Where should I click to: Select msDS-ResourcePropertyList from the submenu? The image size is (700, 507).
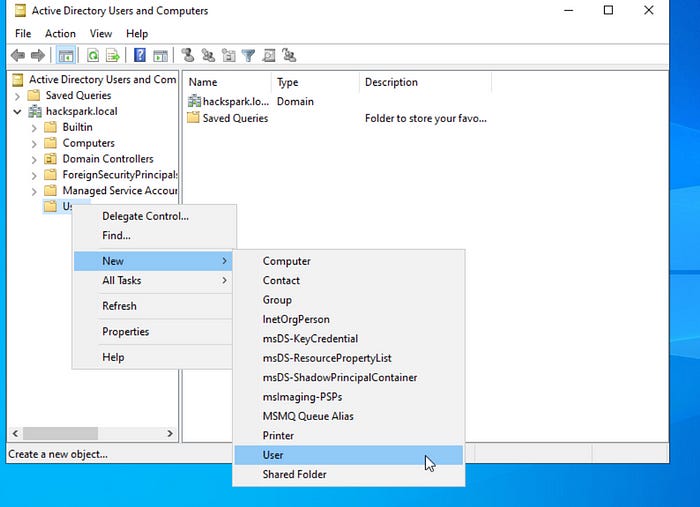(x=349, y=358)
